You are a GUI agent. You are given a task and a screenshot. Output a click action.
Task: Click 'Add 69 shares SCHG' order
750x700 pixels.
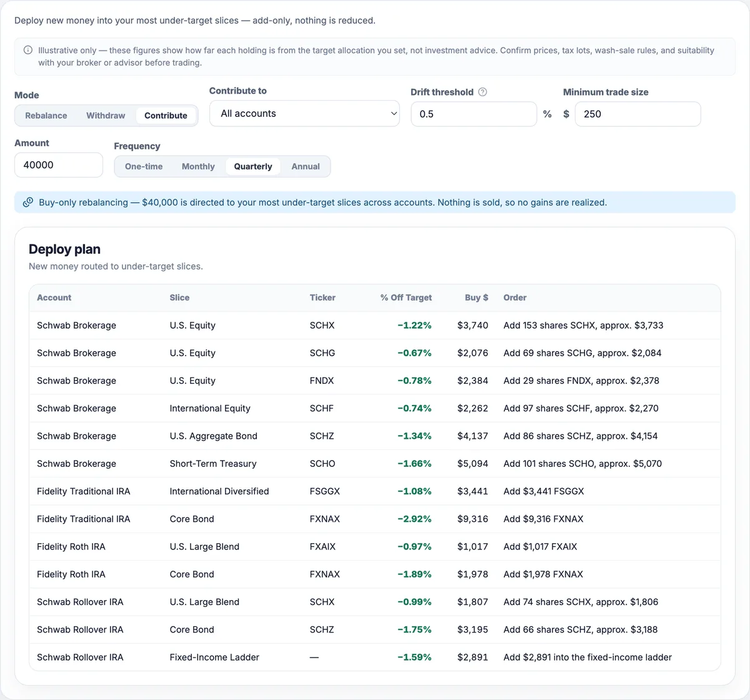(582, 353)
